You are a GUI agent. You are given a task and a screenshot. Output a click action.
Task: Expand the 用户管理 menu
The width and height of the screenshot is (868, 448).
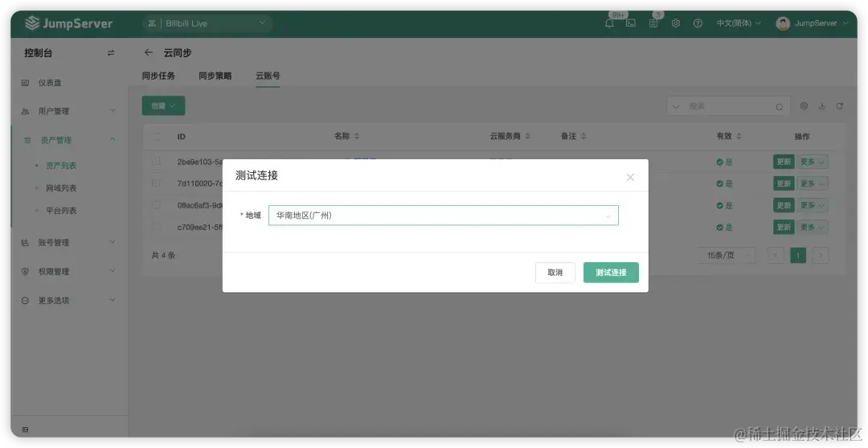click(x=69, y=111)
